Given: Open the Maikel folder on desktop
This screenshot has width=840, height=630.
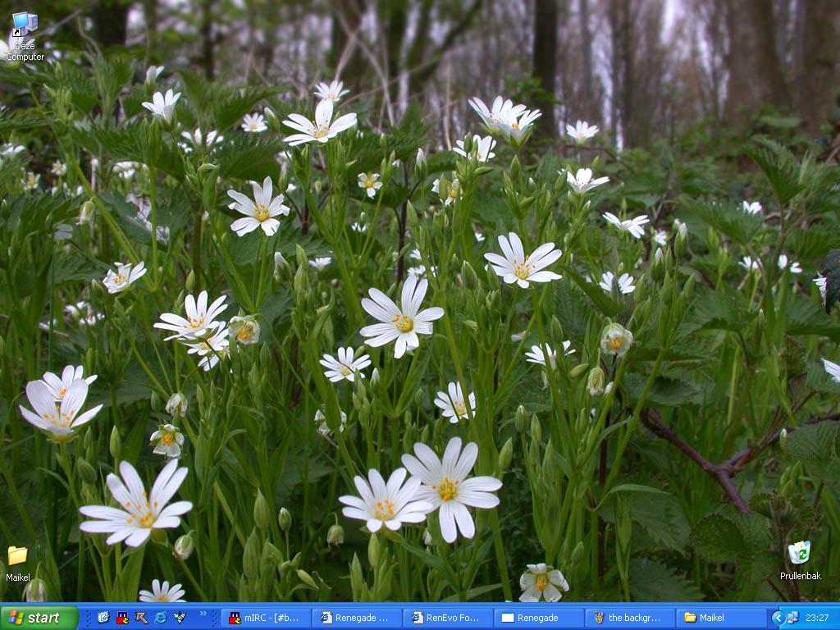Looking at the screenshot, I should click(17, 556).
